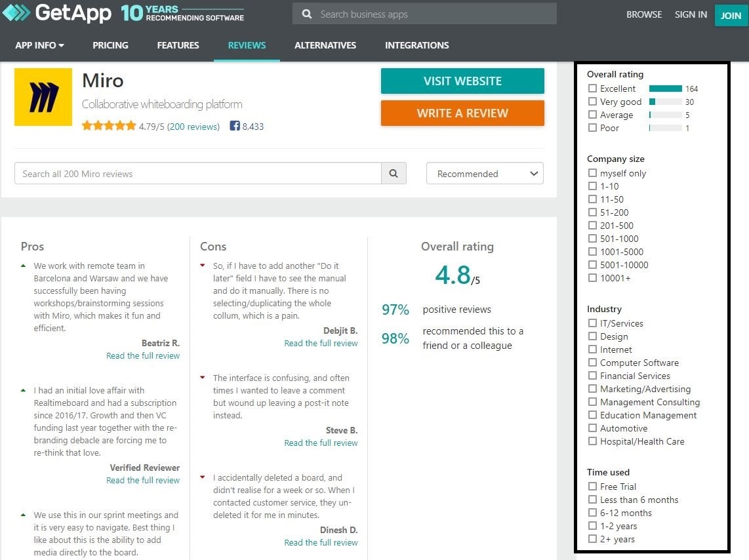Viewport: 749px width, 560px height.
Task: Check the Poor rating filter
Action: 592,127
